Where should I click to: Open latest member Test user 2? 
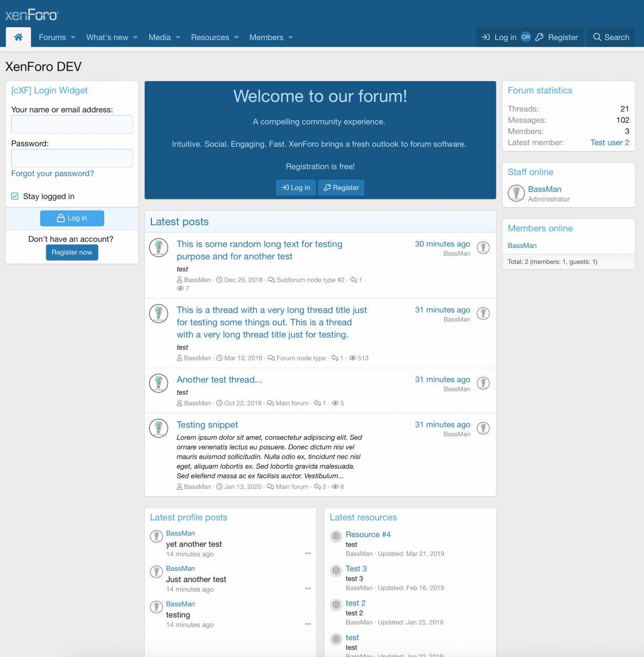point(610,143)
